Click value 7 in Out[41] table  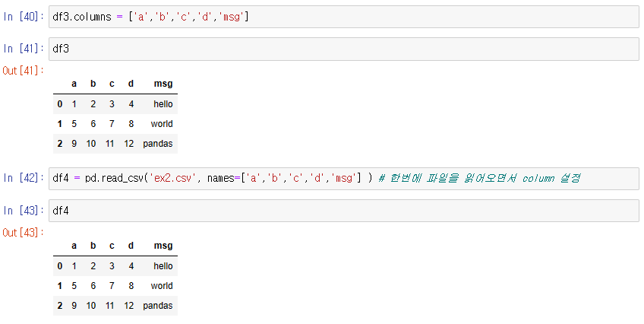112,124
